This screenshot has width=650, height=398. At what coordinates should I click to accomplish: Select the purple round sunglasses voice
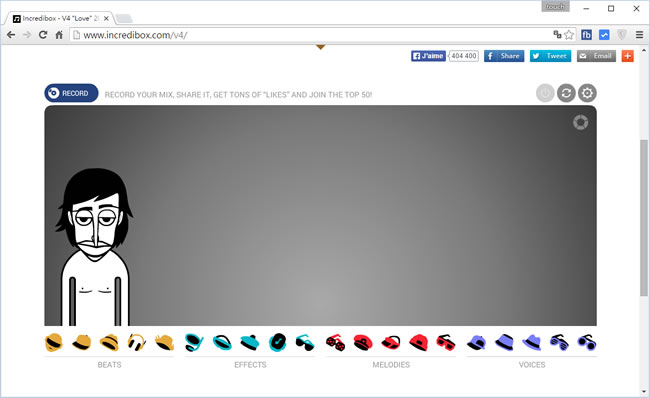[587, 342]
